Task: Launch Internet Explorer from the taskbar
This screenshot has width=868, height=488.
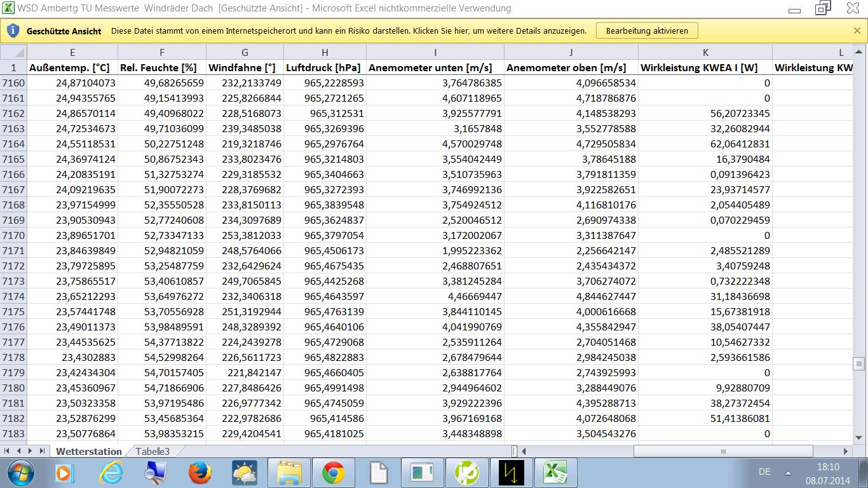Action: pos(111,473)
